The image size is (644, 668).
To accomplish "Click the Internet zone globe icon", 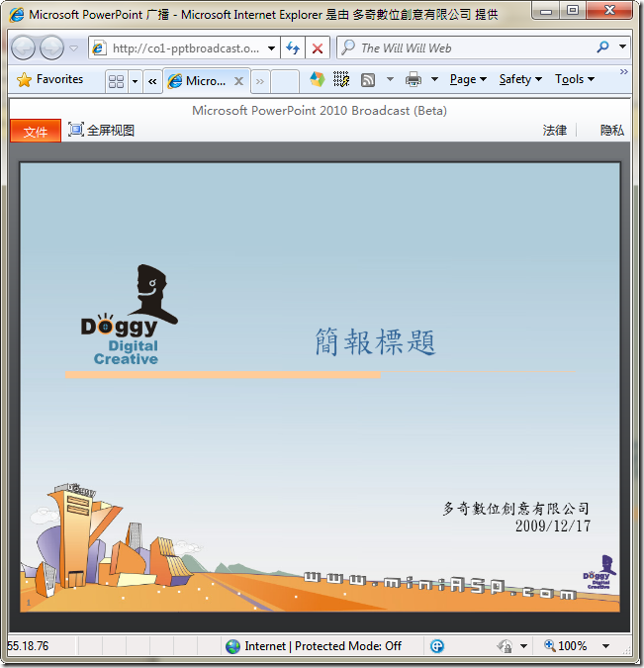I will 233,646.
